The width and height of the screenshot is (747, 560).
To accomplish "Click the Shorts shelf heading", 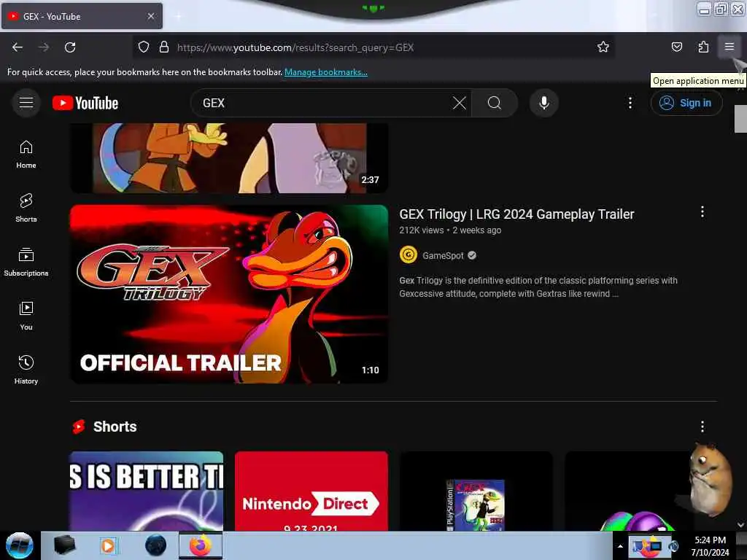I will [x=115, y=427].
